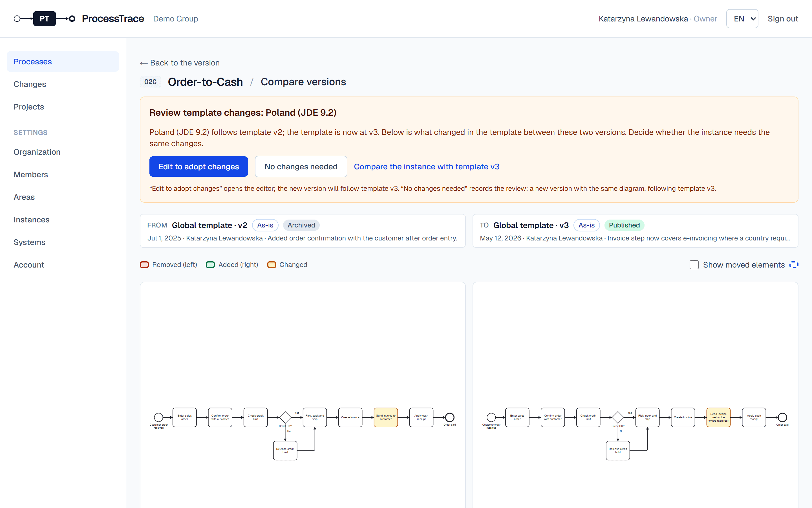Click the Archived status badge on v2
Image resolution: width=812 pixels, height=508 pixels.
(x=301, y=225)
